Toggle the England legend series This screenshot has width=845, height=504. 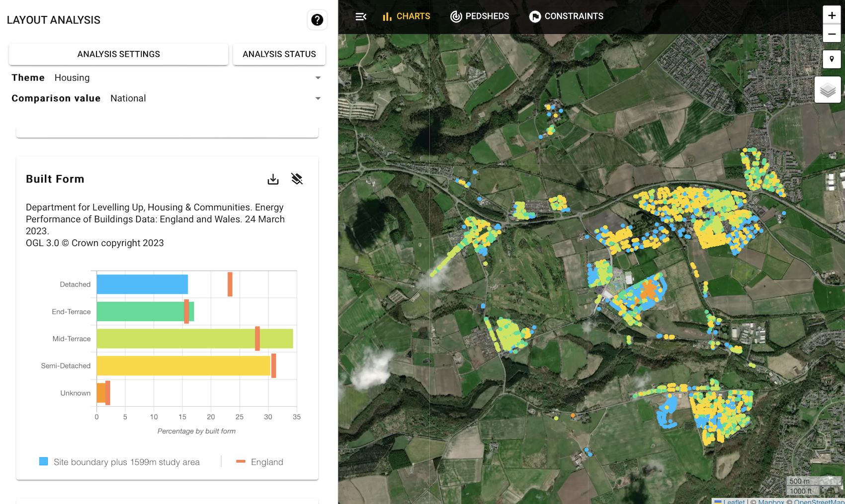tap(259, 462)
